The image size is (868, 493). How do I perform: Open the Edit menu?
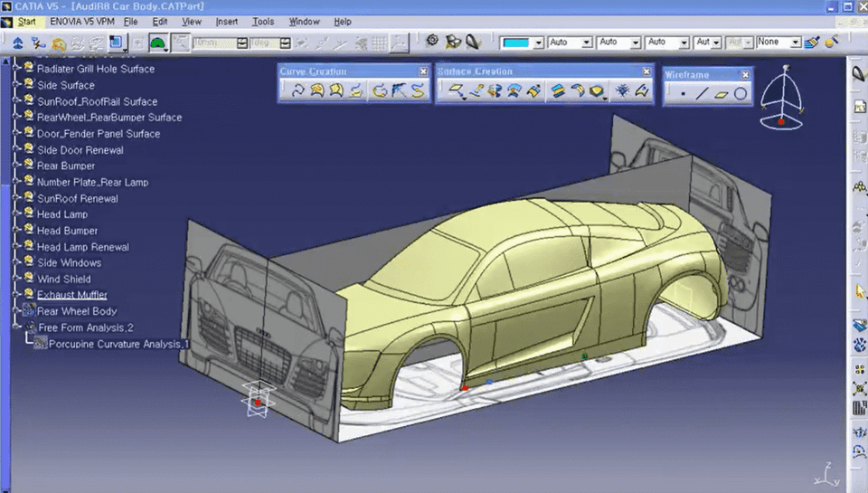click(160, 22)
